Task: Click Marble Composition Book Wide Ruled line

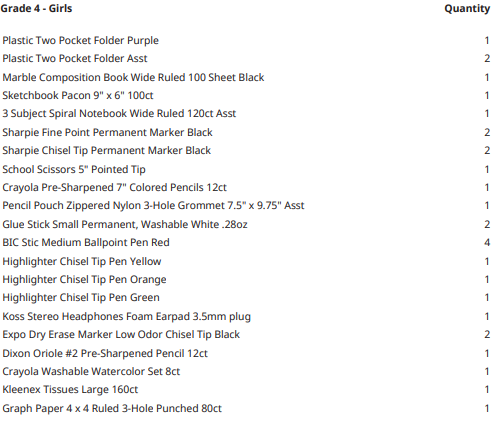Action: pyautogui.click(x=133, y=78)
